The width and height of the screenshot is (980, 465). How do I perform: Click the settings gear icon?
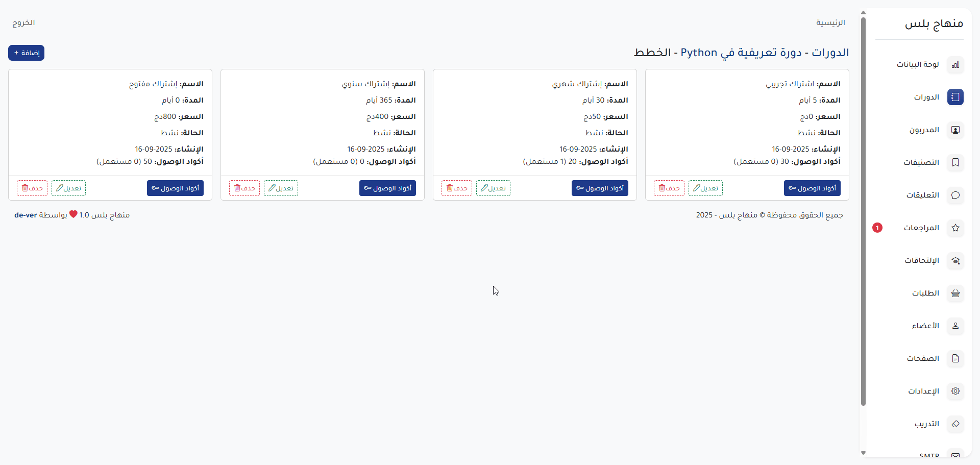coord(955,391)
